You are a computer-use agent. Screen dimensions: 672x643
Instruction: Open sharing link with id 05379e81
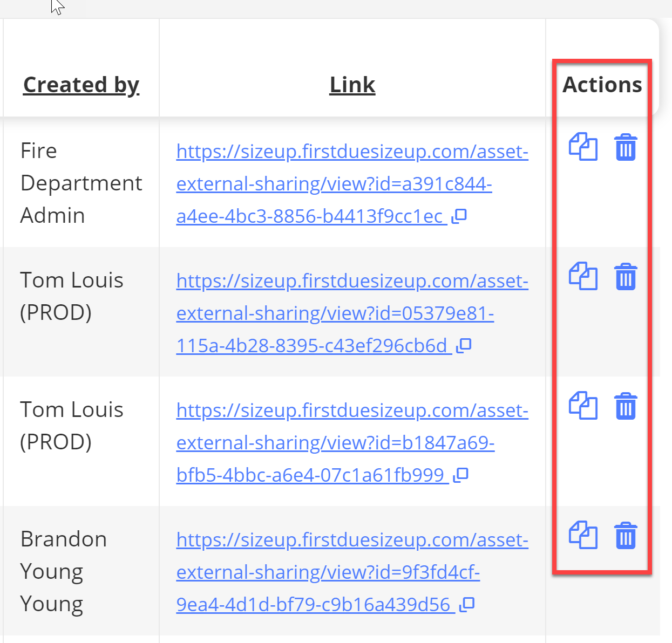352,313
